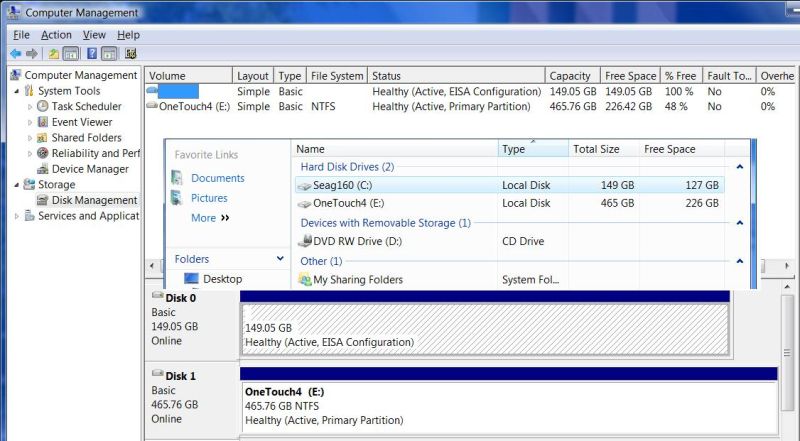The height and width of the screenshot is (441, 800).
Task: Select OneTouch4 (E:) in explorer list
Action: 509,203
